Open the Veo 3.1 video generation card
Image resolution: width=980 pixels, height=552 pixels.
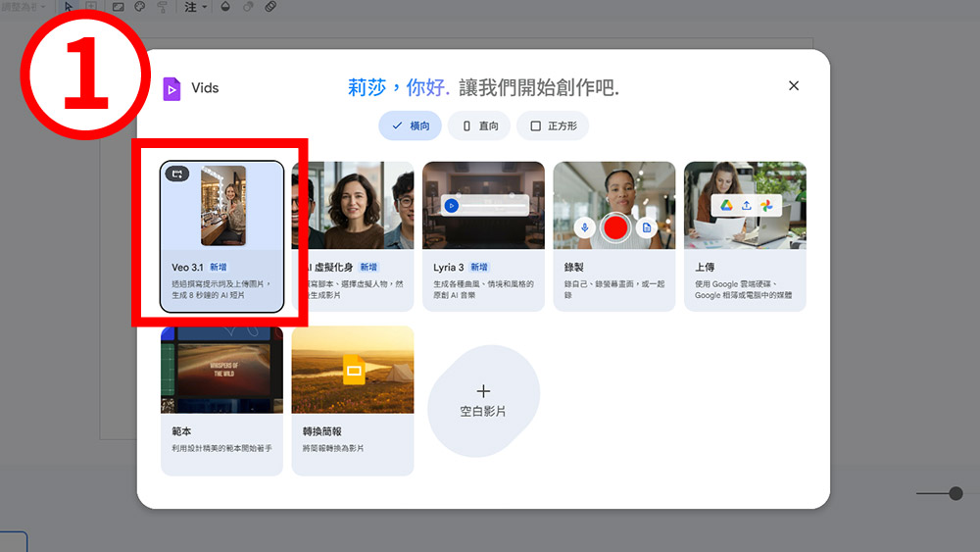[221, 236]
